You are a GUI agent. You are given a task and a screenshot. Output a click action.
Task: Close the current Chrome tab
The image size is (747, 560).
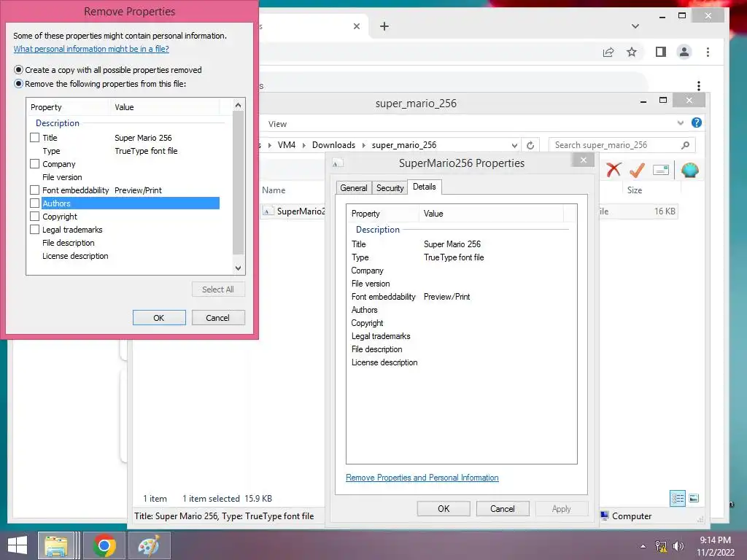(356, 26)
